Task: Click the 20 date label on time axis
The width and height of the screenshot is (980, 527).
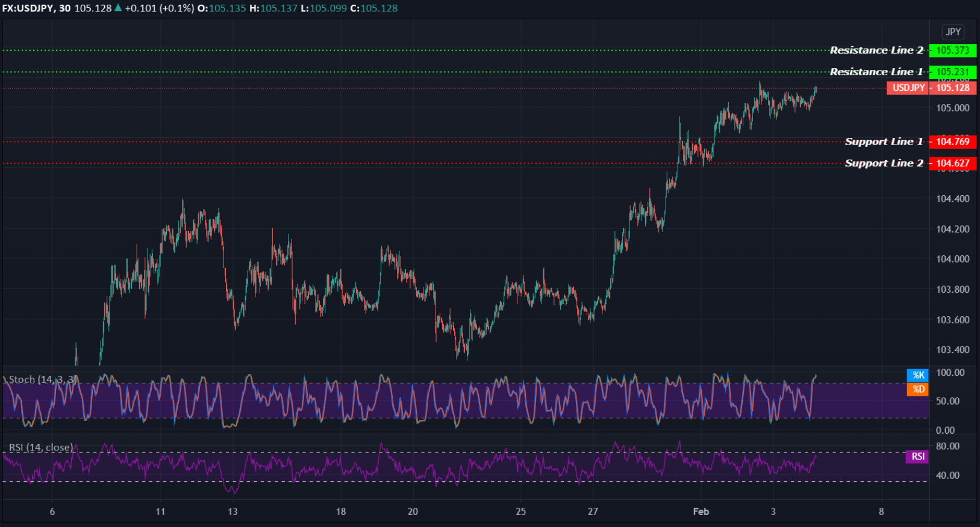Action: coord(413,511)
